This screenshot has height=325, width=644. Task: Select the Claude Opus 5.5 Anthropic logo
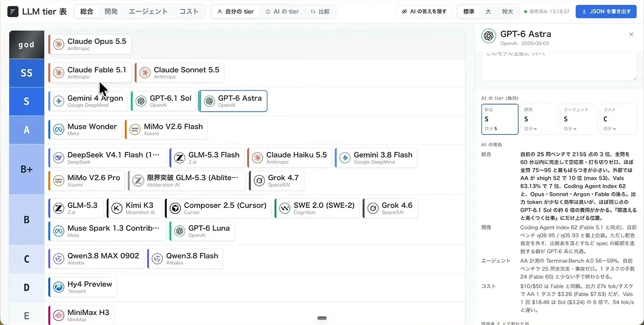pos(59,44)
